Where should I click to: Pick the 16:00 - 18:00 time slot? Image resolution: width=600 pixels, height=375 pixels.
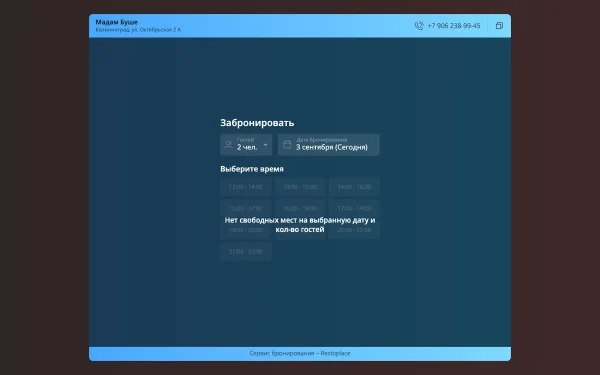[300, 209]
